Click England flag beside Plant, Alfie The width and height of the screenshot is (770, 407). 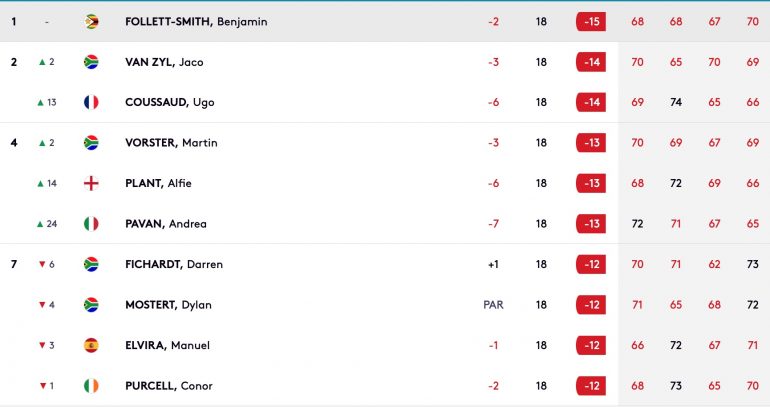click(91, 183)
